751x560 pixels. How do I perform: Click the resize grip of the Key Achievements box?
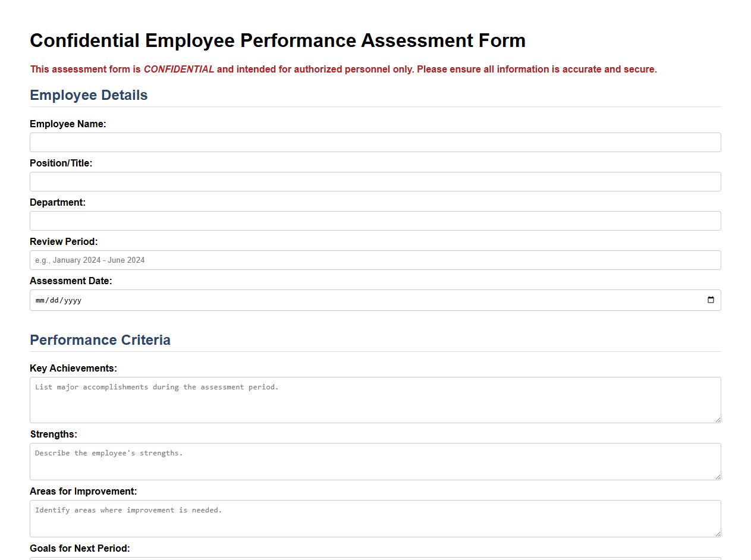click(x=718, y=420)
